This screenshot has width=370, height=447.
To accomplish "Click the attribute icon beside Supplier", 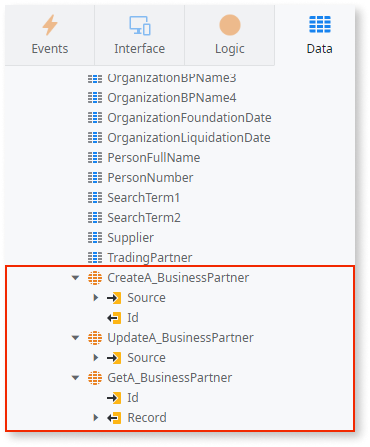I will tap(95, 238).
